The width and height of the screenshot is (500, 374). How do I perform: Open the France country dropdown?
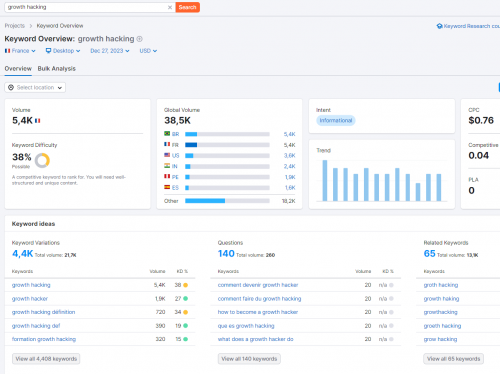[x=20, y=51]
